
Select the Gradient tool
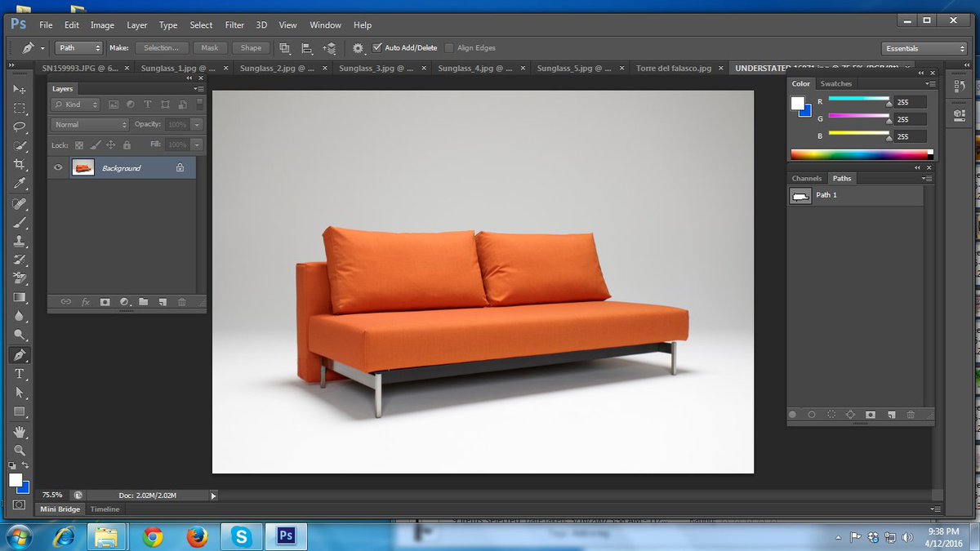(20, 297)
